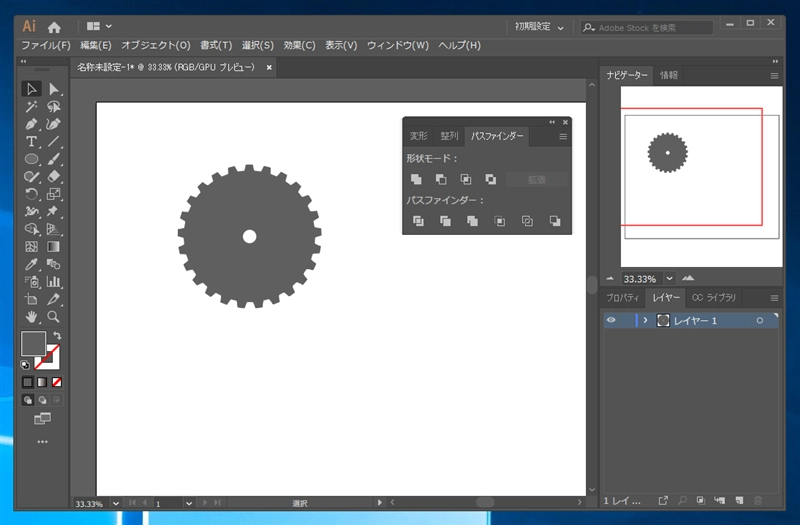Apply Minus Front shape mode
The width and height of the screenshot is (800, 525).
point(441,179)
